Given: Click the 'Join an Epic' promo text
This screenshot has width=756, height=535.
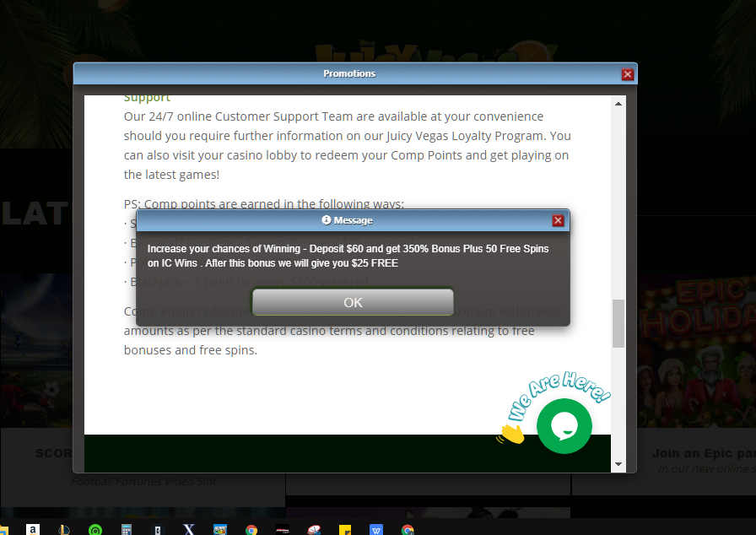Looking at the screenshot, I should point(704,453).
